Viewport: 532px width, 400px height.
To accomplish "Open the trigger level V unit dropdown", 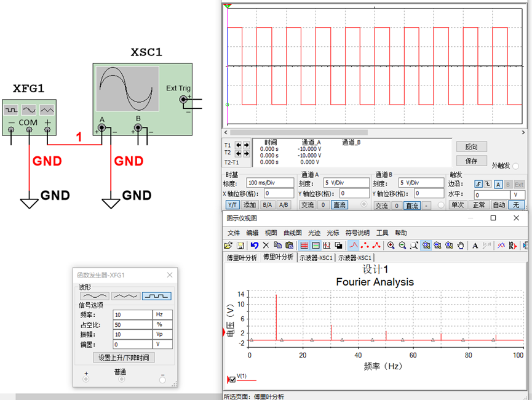I will [x=515, y=194].
